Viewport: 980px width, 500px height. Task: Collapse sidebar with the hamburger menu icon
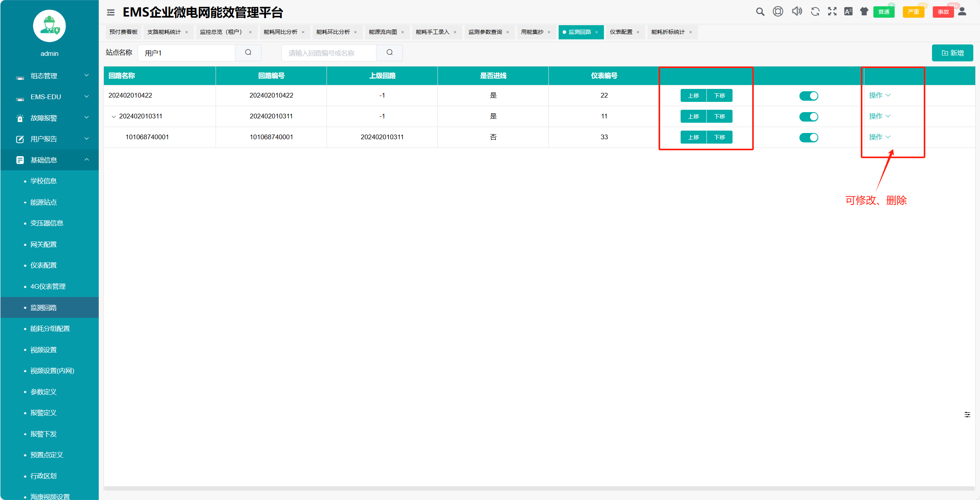click(111, 13)
